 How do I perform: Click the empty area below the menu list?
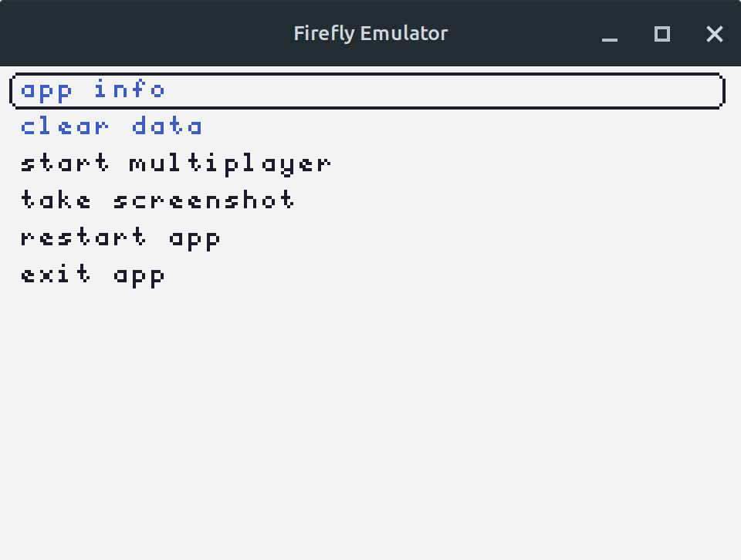(x=370, y=409)
